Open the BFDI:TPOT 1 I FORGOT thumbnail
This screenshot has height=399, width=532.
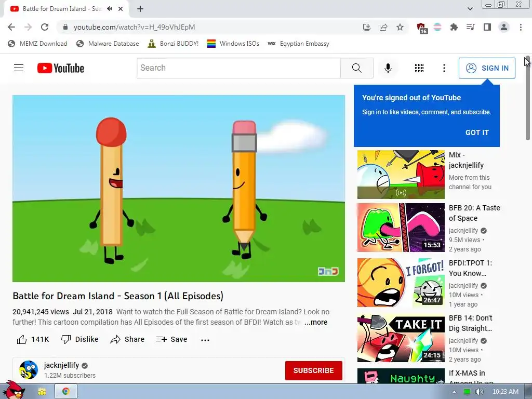(x=401, y=283)
